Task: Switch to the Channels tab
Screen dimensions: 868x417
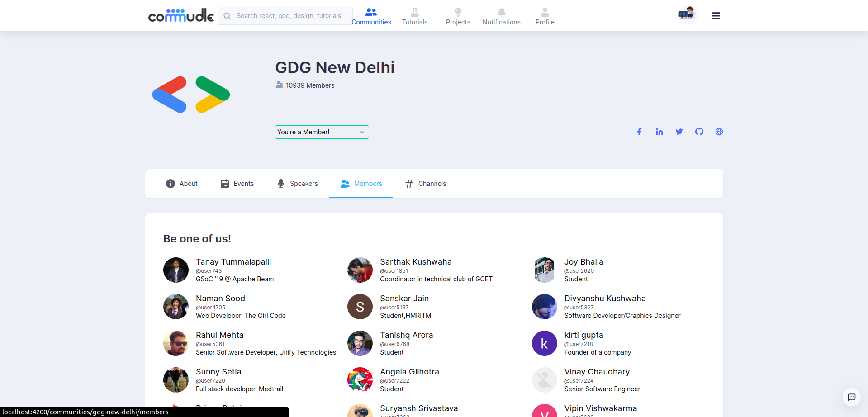Action: [x=425, y=184]
